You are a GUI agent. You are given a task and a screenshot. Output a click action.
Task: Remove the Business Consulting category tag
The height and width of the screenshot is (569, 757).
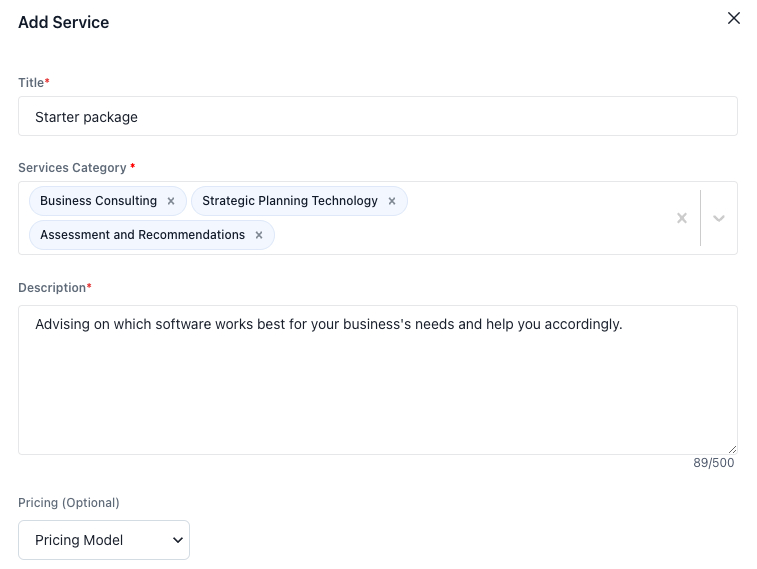(171, 201)
